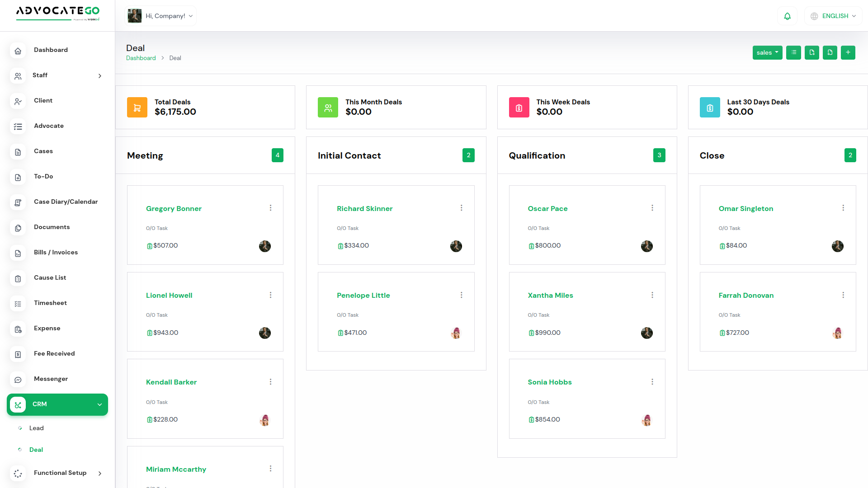Open options menu for Xantha Miles deal
Viewport: 868px width, 488px height.
pos(652,295)
